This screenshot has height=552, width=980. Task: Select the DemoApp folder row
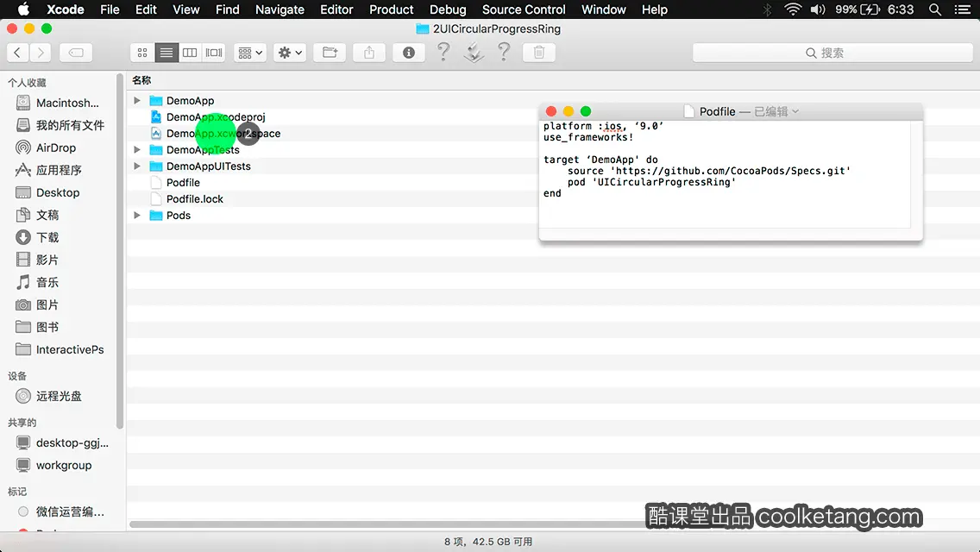(190, 101)
